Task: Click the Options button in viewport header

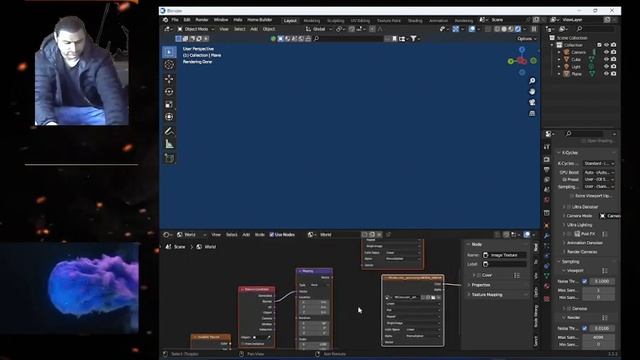Action: coord(527,39)
